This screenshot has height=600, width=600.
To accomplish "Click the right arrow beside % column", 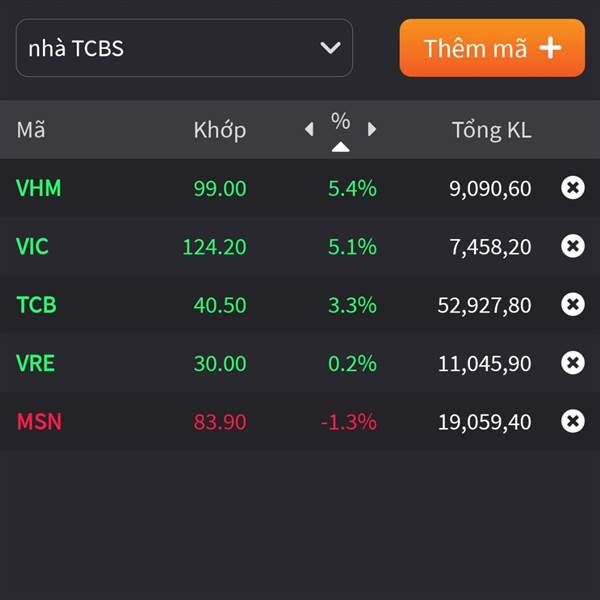I will click(x=372, y=129).
